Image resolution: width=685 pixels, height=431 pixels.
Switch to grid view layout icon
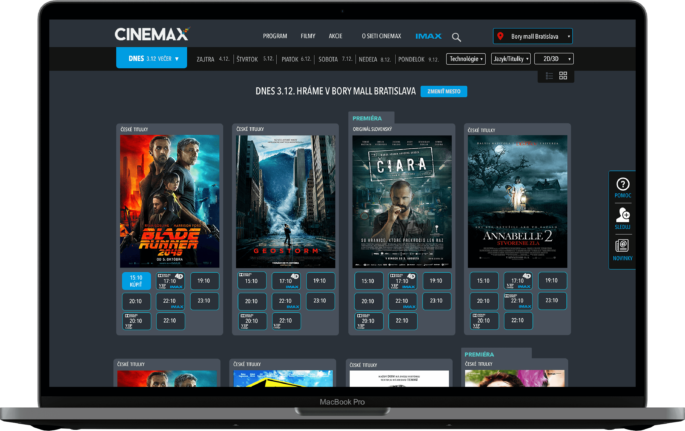click(563, 76)
